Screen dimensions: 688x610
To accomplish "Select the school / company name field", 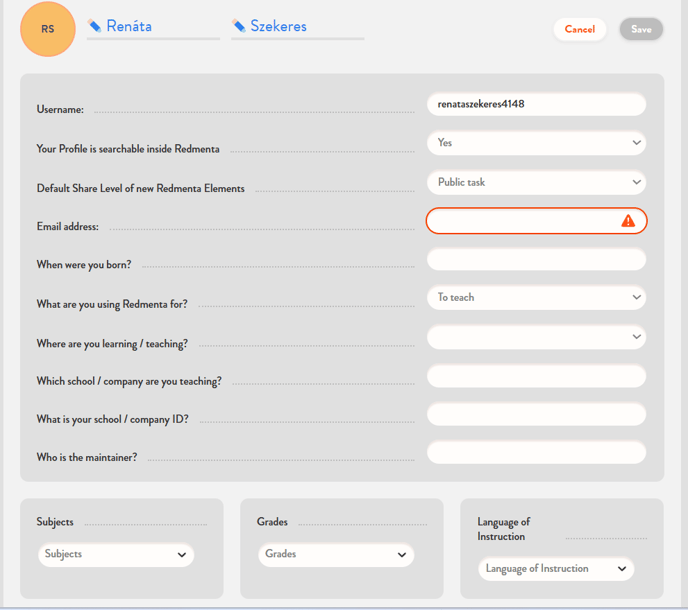I will tap(536, 376).
